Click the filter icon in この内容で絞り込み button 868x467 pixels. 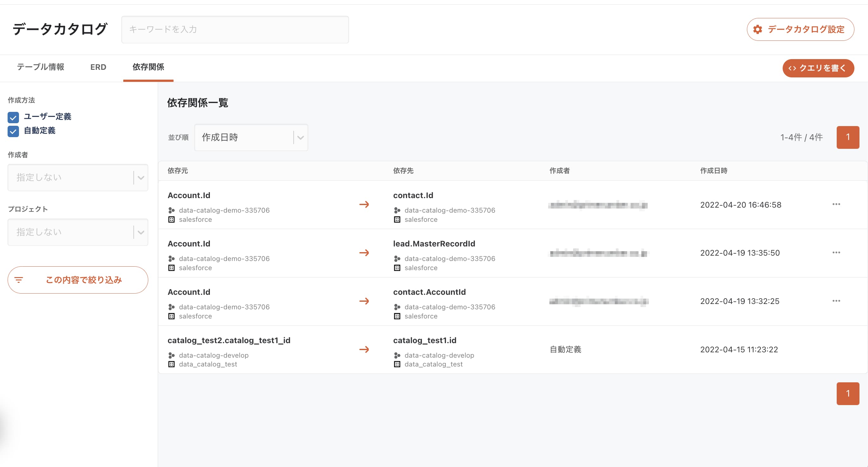(19, 280)
